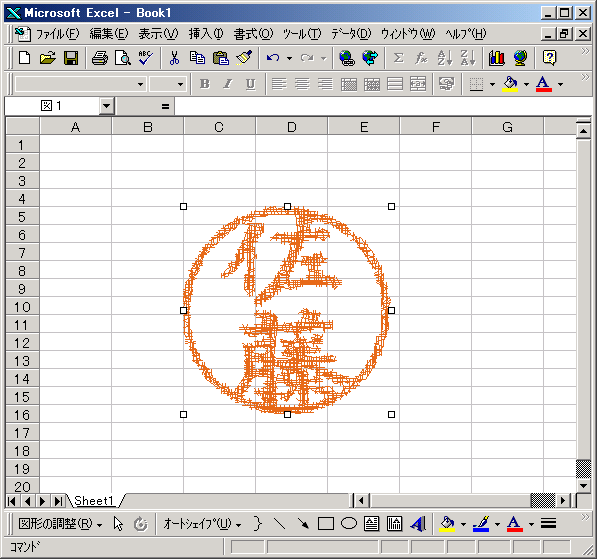Image resolution: width=597 pixels, height=559 pixels.
Task: Select the Oval drawing tool
Action: tap(349, 524)
